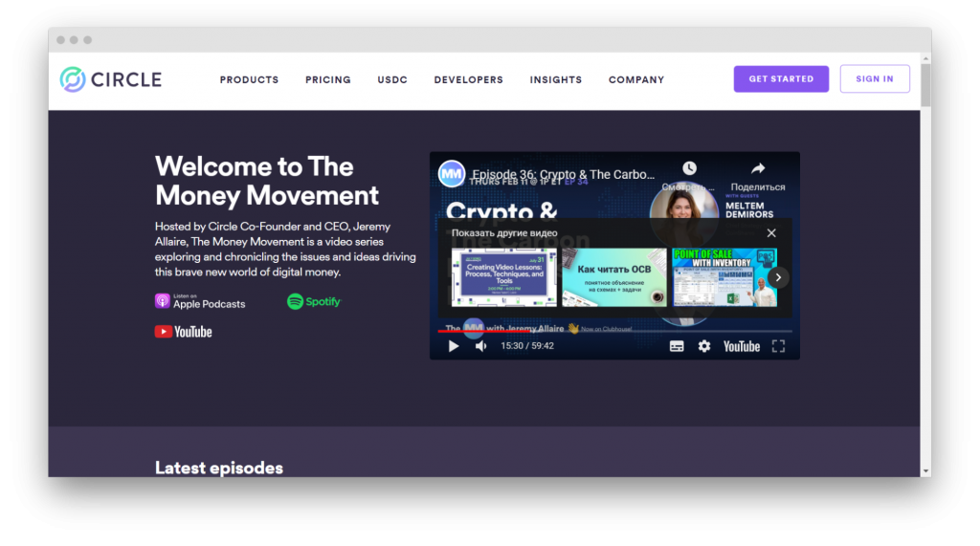This screenshot has height=546, width=980.
Task: Seek on the video progress bar
Action: tap(614, 331)
